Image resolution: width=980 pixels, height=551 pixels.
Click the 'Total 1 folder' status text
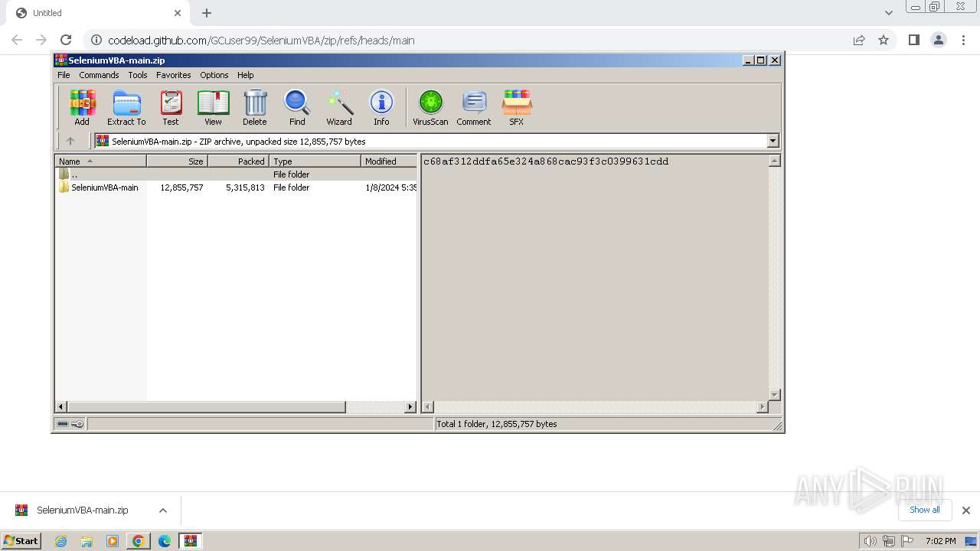[x=497, y=424]
